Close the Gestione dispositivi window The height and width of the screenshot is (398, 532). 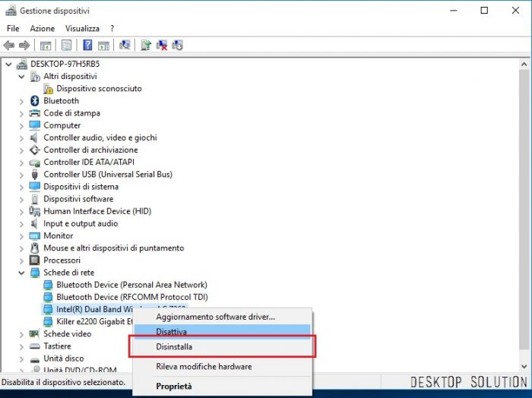click(515, 11)
